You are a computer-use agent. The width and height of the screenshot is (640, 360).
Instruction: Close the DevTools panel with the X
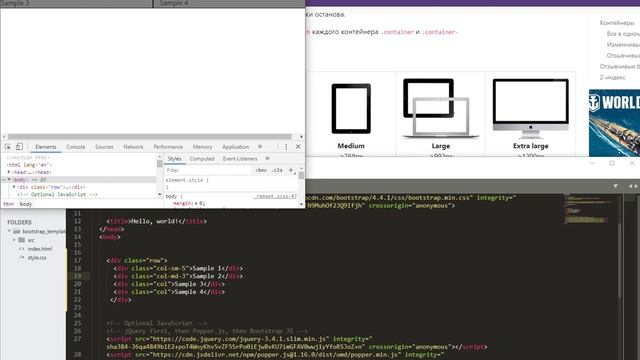coord(298,147)
